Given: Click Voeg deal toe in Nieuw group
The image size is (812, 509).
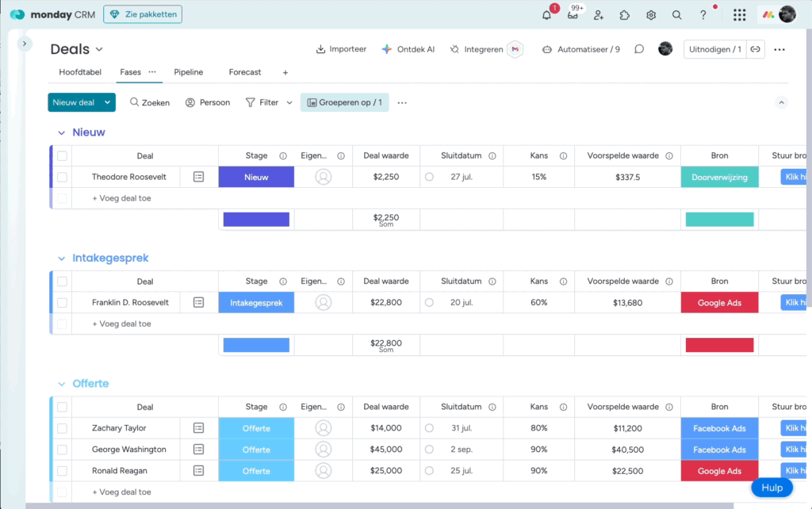Looking at the screenshot, I should 121,198.
